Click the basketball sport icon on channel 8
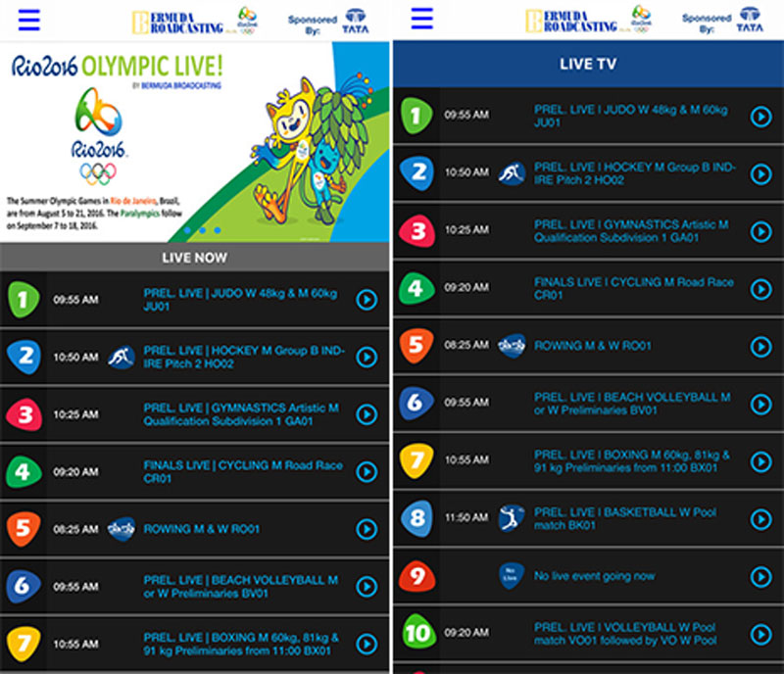 512,518
